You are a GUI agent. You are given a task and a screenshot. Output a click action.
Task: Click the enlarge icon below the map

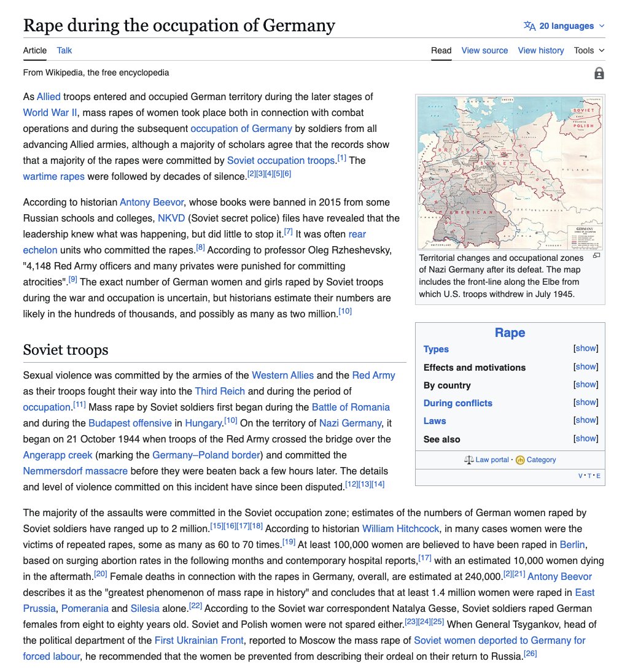596,256
